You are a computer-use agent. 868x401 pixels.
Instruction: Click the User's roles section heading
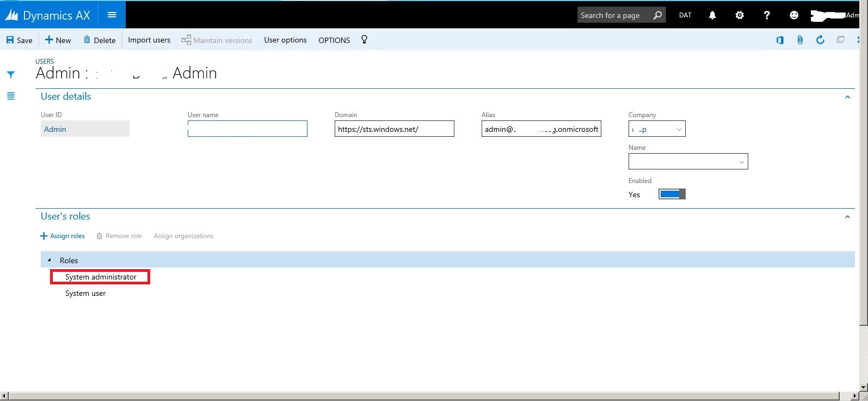(x=65, y=216)
